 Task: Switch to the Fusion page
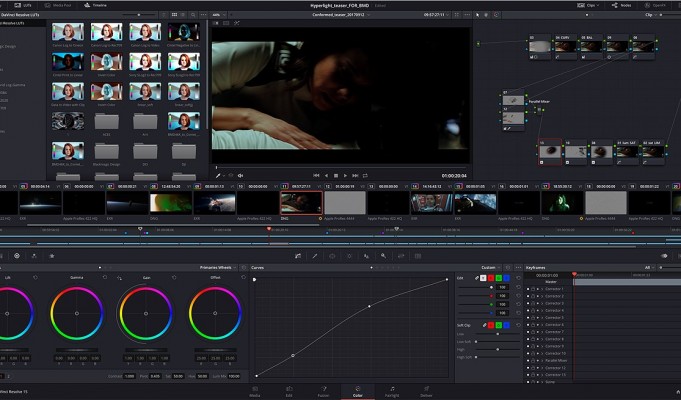tap(323, 391)
